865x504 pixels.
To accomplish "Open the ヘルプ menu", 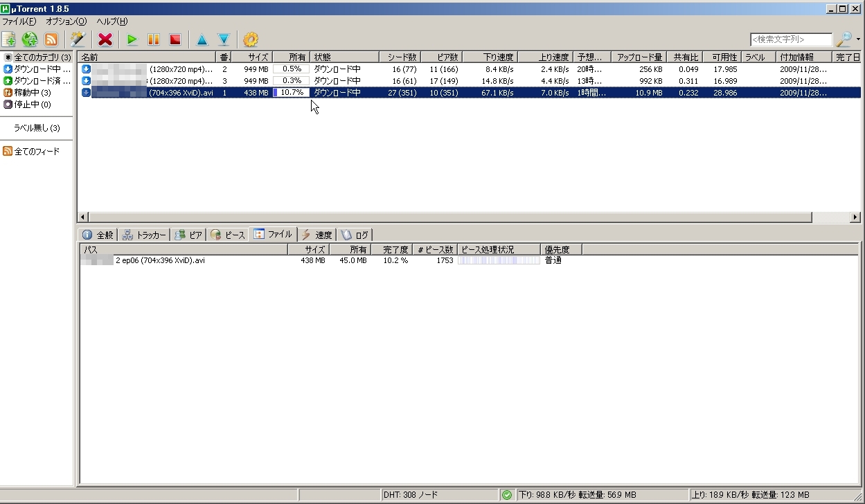I will (112, 21).
